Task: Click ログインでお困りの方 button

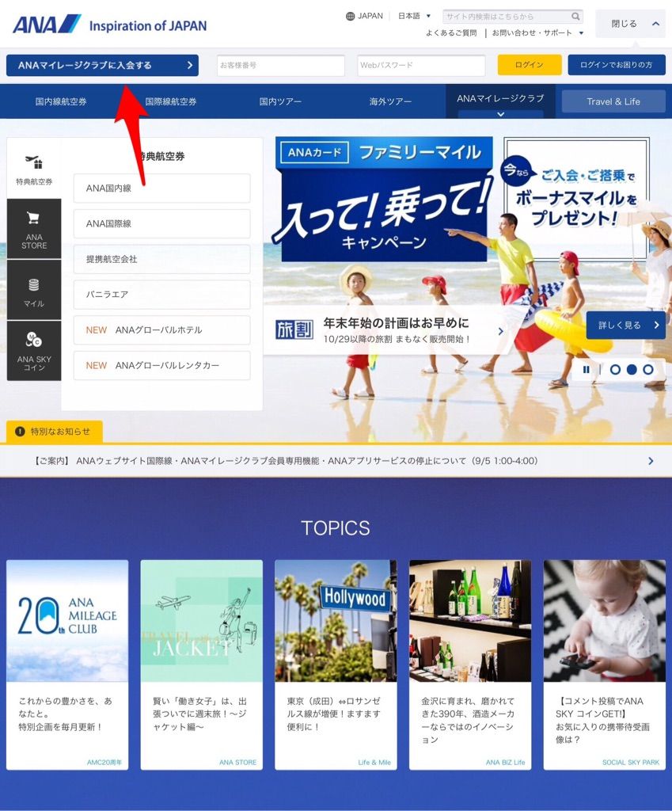Action: (x=617, y=65)
